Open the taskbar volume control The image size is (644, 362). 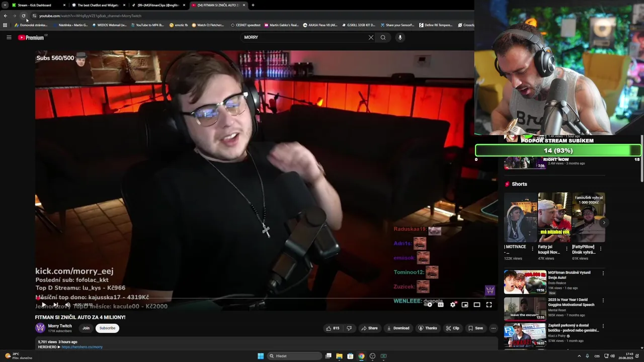612,356
